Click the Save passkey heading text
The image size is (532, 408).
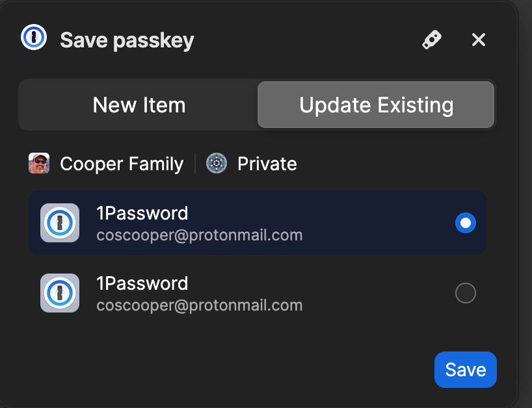(127, 40)
